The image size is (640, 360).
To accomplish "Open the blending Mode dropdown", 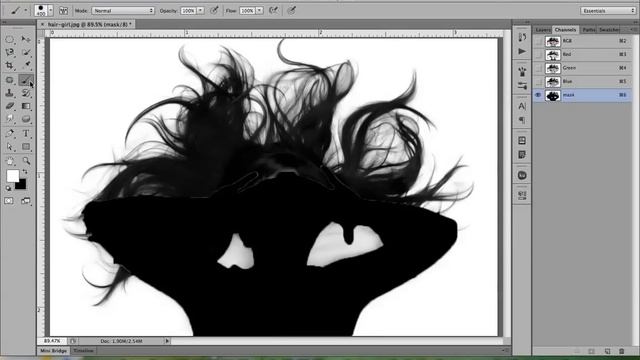I will [123, 11].
